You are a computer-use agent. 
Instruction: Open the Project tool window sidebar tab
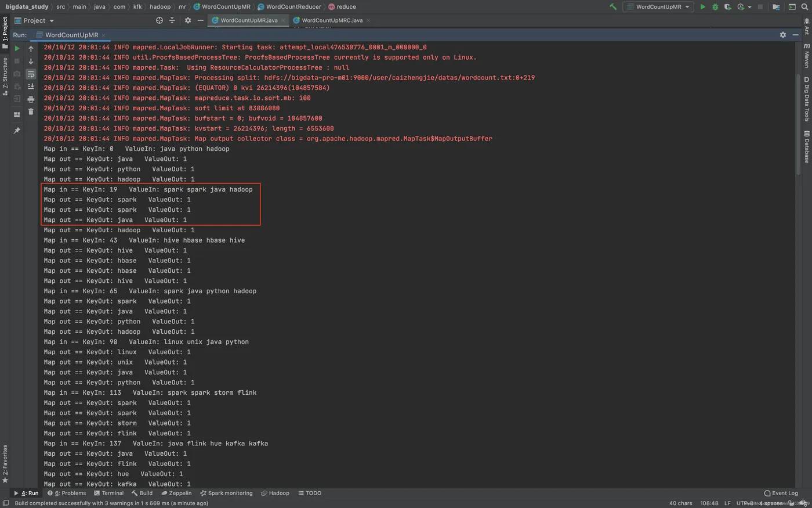click(x=5, y=33)
